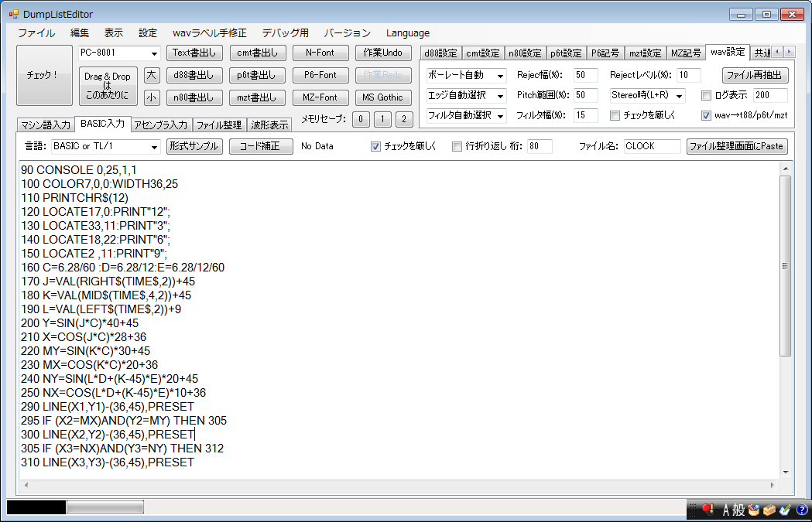This screenshot has height=522, width=812.
Task: Click the Text書出し button
Action: [194, 53]
